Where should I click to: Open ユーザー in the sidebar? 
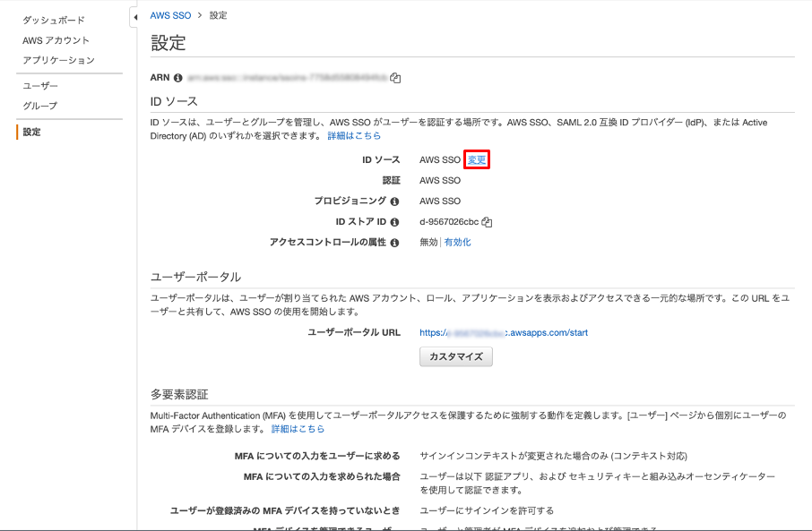[x=39, y=86]
